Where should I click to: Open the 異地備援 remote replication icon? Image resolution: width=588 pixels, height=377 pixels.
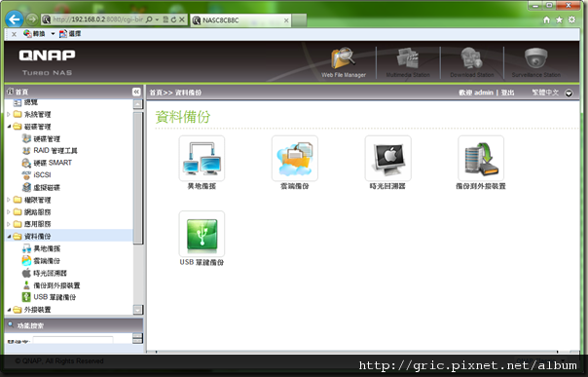202,159
